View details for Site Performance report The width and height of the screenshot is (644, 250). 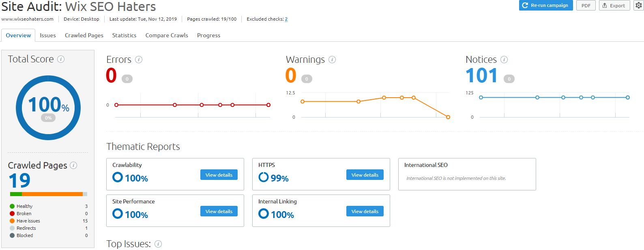(x=219, y=211)
